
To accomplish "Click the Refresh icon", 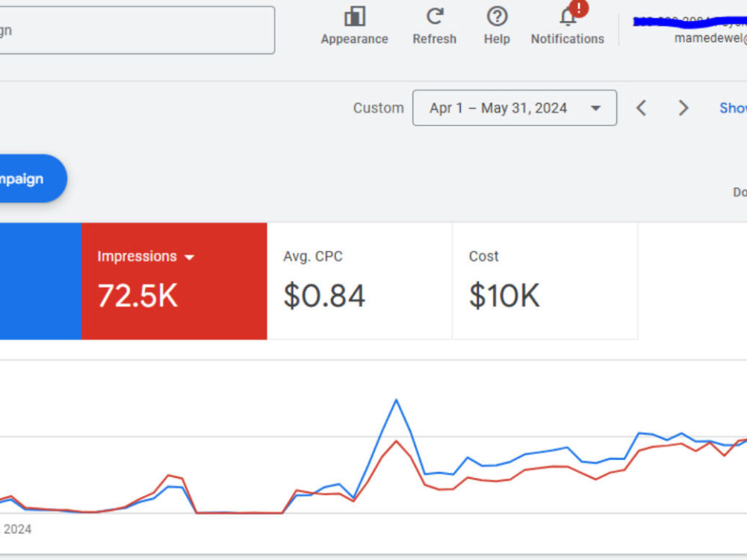I will [435, 16].
